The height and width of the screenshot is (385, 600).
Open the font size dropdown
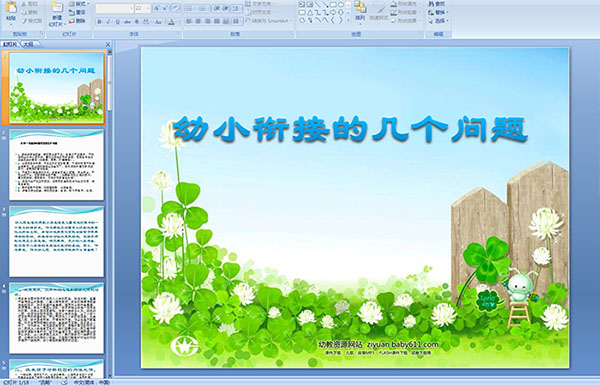point(148,8)
